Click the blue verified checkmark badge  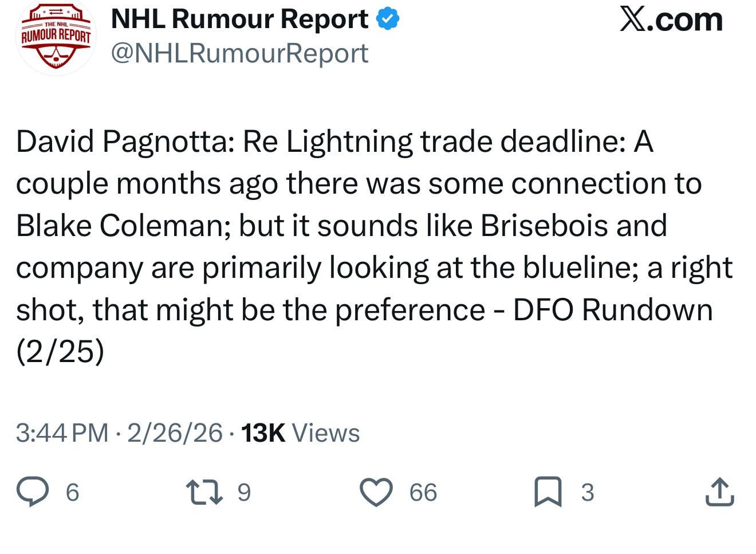(388, 20)
